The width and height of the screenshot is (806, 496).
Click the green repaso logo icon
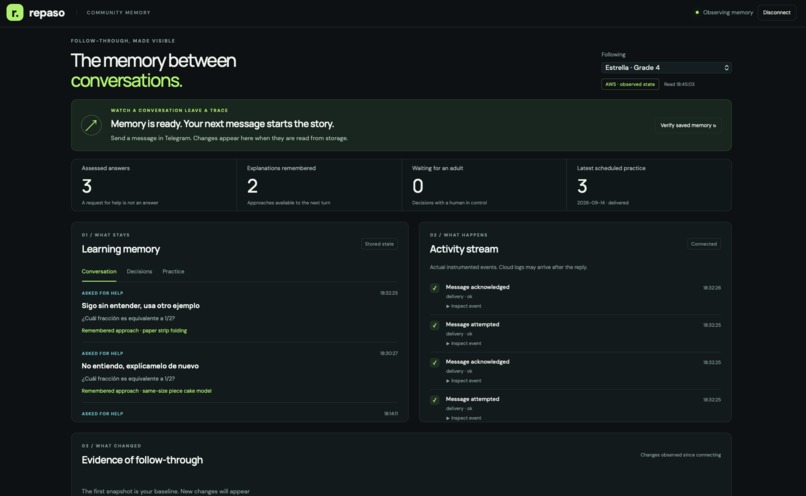pos(15,12)
